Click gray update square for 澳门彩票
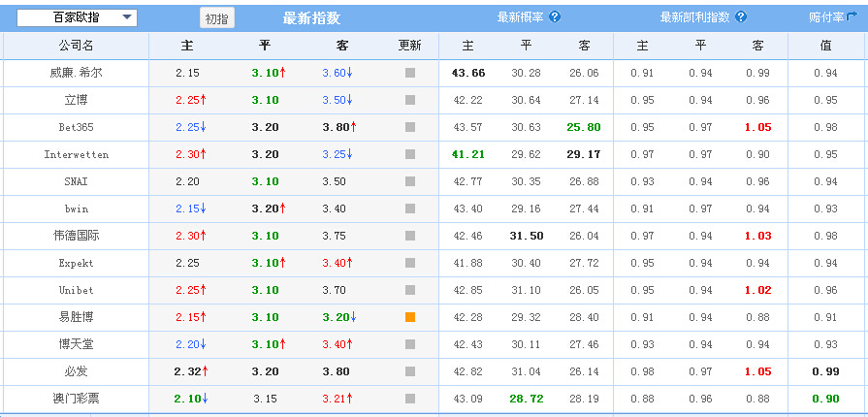868x417 pixels. (x=410, y=399)
